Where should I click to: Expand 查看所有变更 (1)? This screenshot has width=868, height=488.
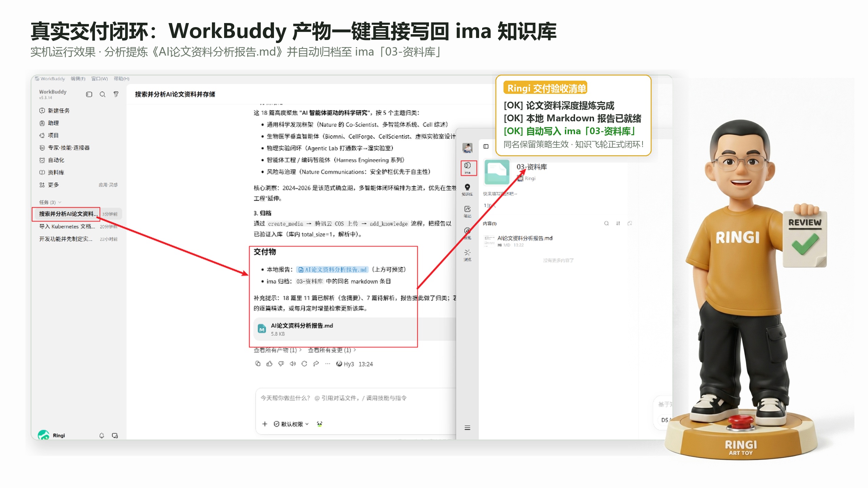pyautogui.click(x=332, y=350)
